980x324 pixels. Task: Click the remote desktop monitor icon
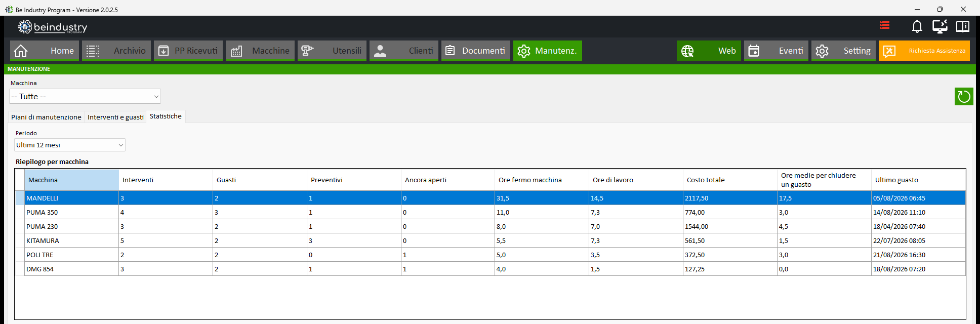tap(940, 26)
